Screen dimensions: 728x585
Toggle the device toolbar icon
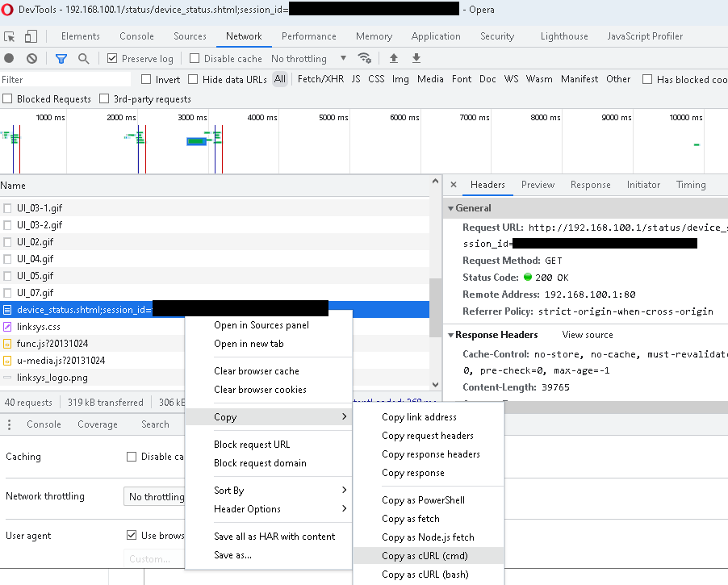coord(31,36)
